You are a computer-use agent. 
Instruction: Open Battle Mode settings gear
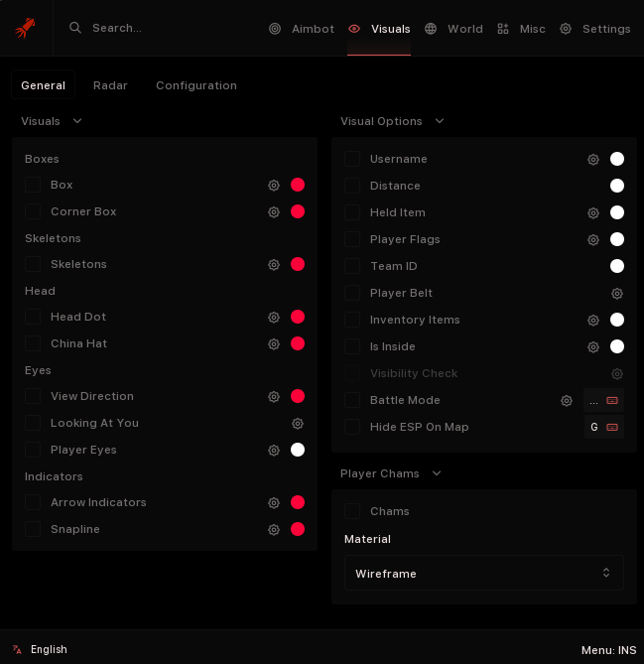click(567, 400)
